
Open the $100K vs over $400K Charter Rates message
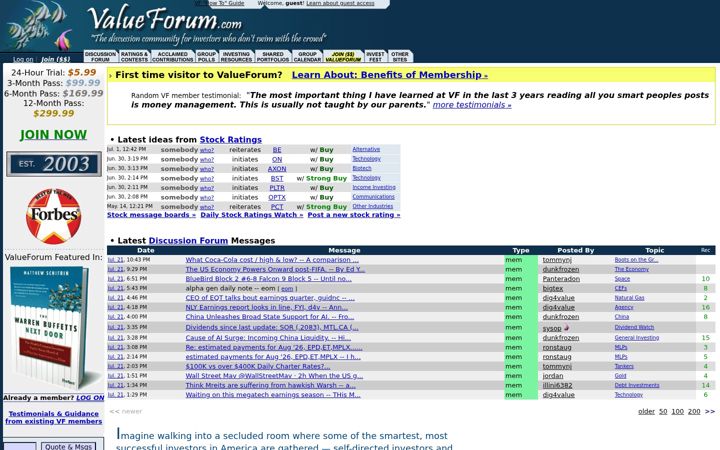tap(258, 366)
